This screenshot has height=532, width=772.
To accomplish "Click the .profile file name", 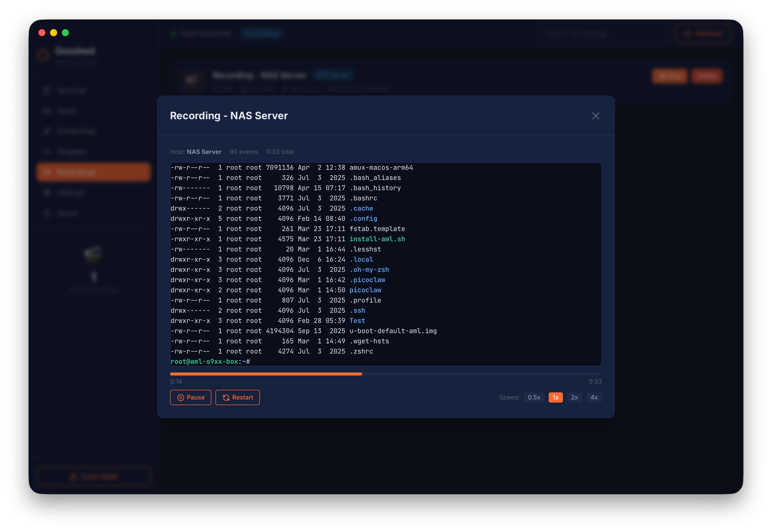I will tap(365, 300).
